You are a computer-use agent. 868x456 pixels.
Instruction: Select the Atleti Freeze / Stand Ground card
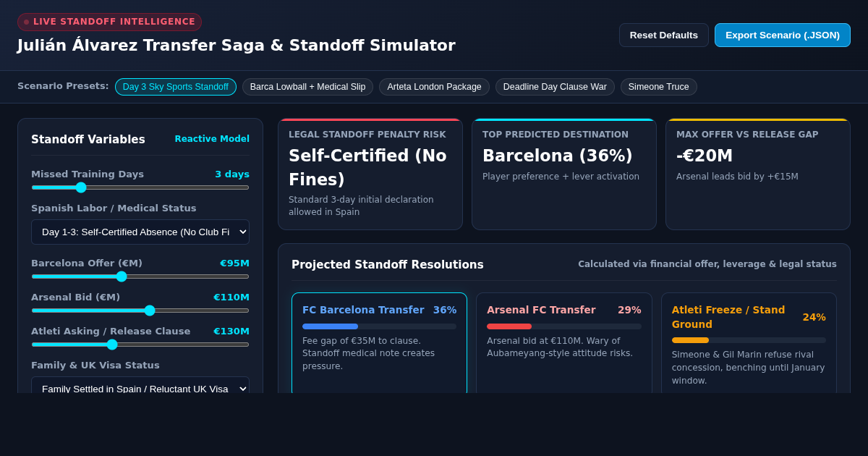tap(749, 343)
